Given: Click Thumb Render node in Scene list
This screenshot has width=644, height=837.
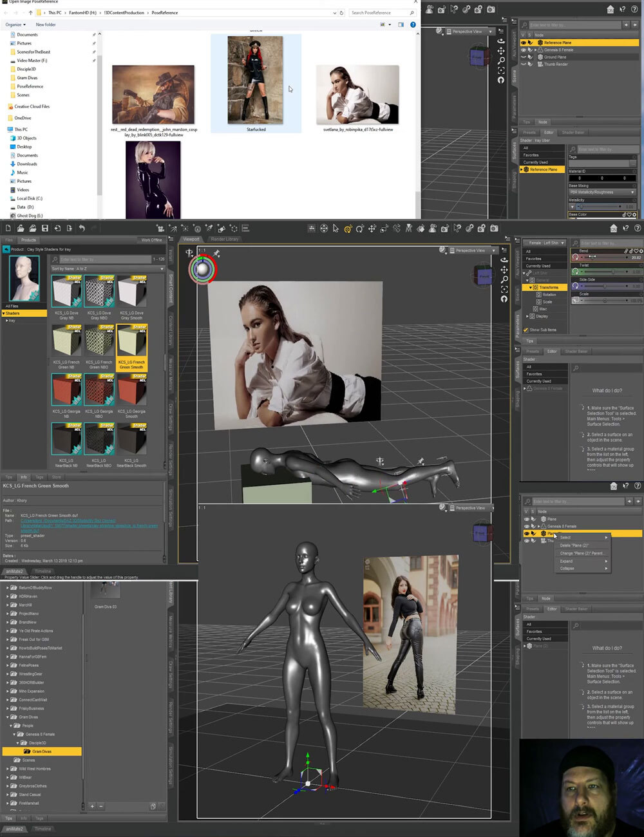Looking at the screenshot, I should pos(556,64).
